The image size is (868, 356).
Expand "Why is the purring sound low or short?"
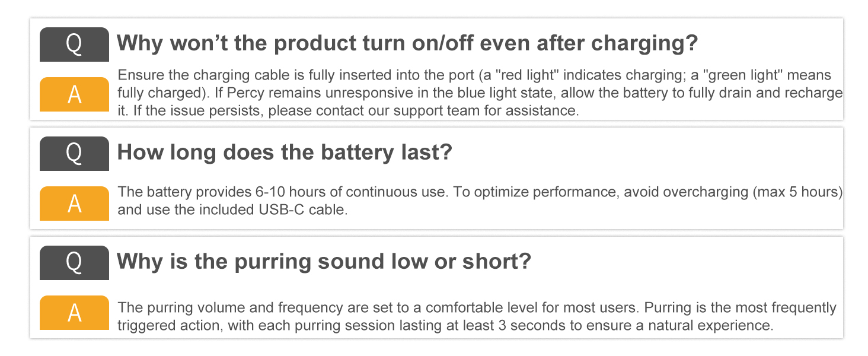(x=324, y=261)
